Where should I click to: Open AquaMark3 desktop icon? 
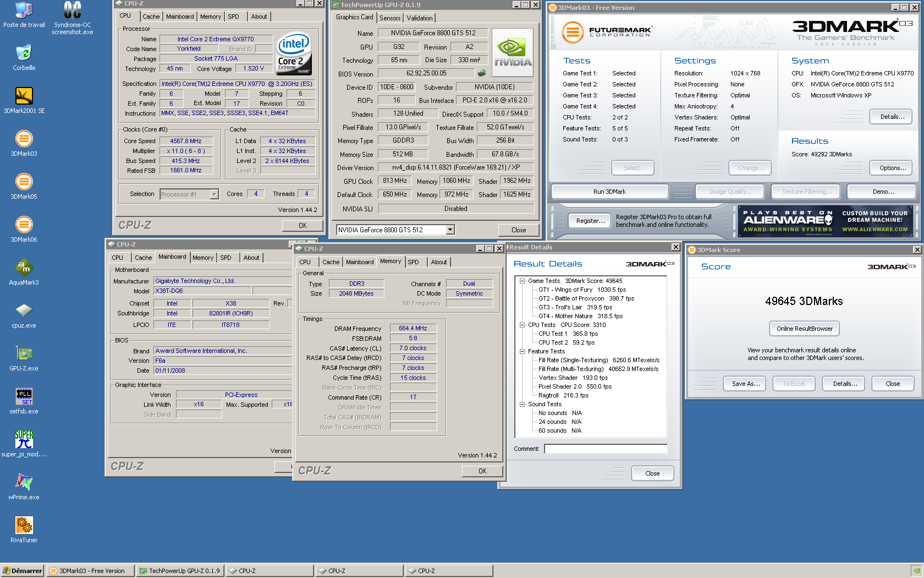(x=24, y=272)
